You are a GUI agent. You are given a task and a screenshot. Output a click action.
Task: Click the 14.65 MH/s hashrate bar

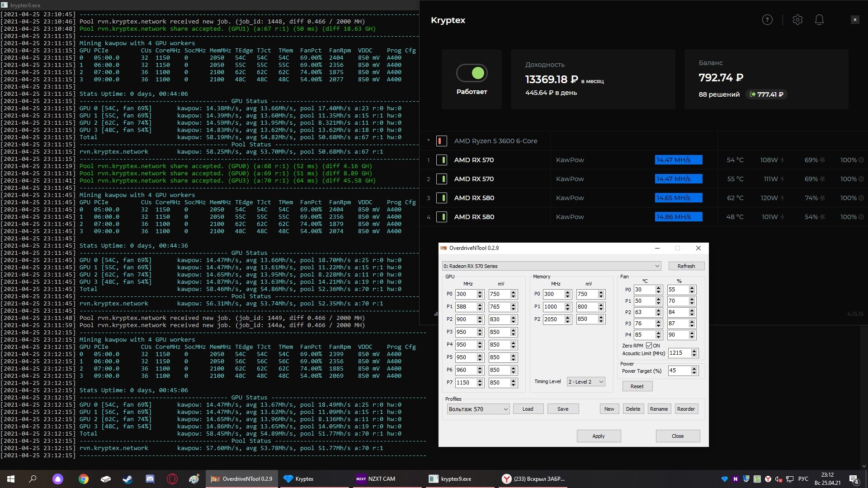pyautogui.click(x=679, y=198)
